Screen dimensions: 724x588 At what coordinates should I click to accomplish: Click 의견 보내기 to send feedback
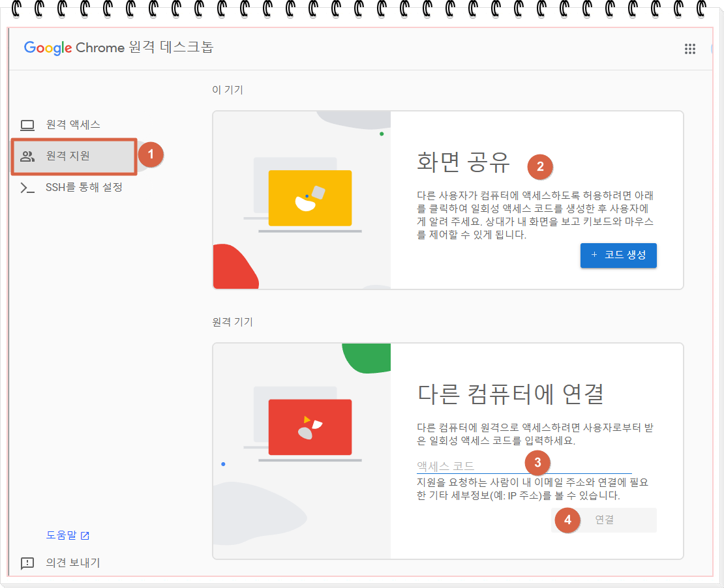tap(72, 563)
